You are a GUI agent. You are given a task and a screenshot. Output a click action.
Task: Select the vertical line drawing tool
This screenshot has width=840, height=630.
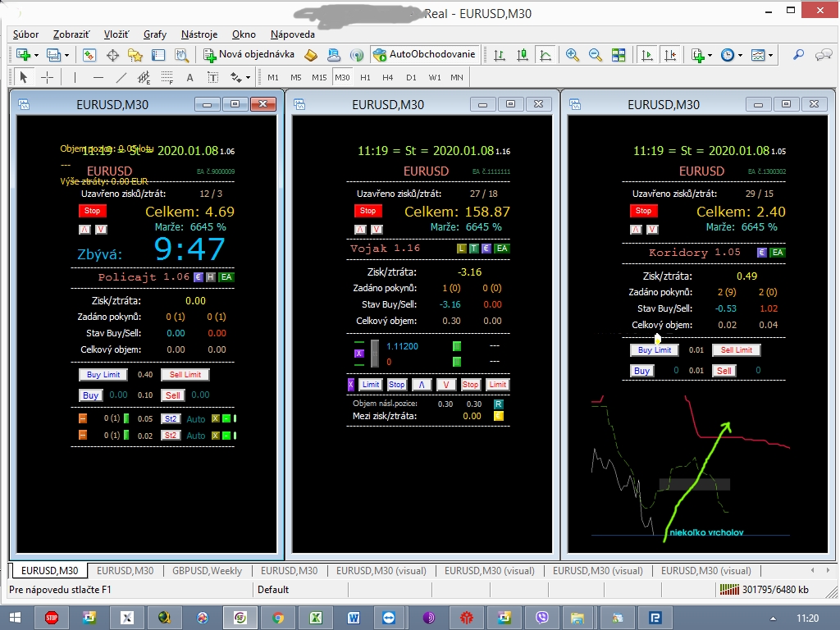(x=75, y=78)
